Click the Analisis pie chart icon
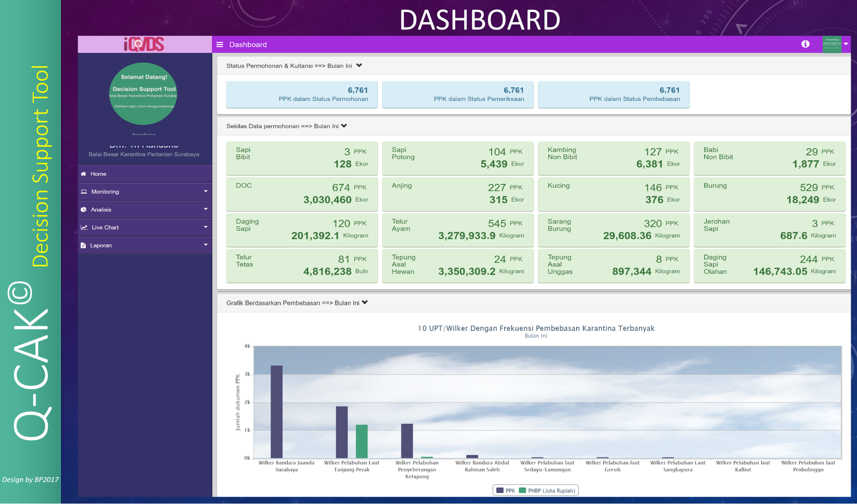Image resolution: width=857 pixels, height=504 pixels. (x=84, y=210)
